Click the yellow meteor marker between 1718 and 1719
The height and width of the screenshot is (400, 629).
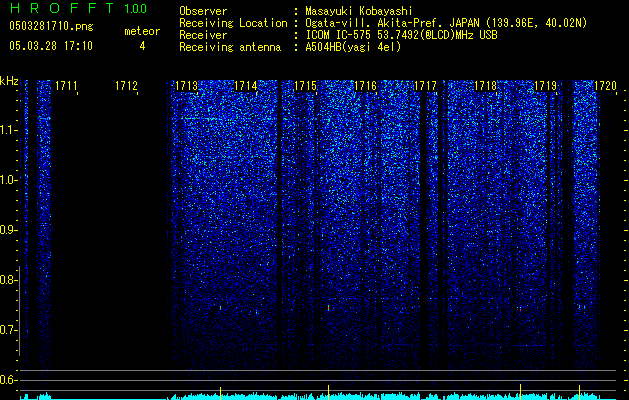click(x=520, y=392)
